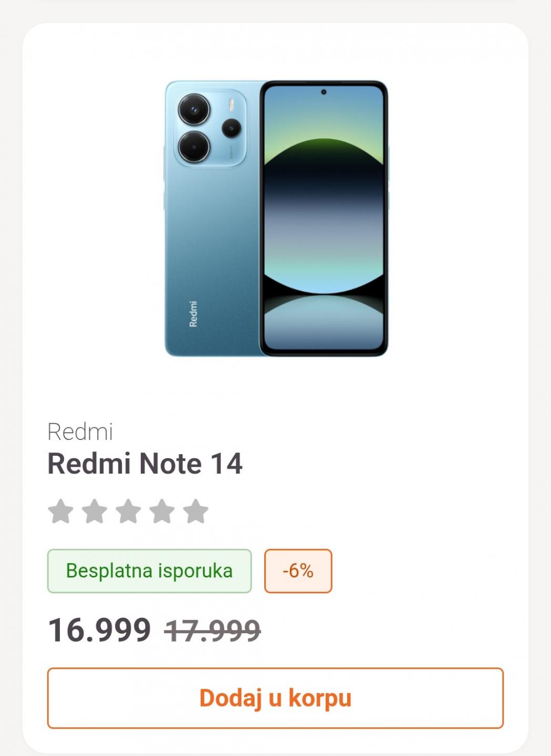The height and width of the screenshot is (756, 551).
Task: Click the first rating star
Action: tap(61, 511)
